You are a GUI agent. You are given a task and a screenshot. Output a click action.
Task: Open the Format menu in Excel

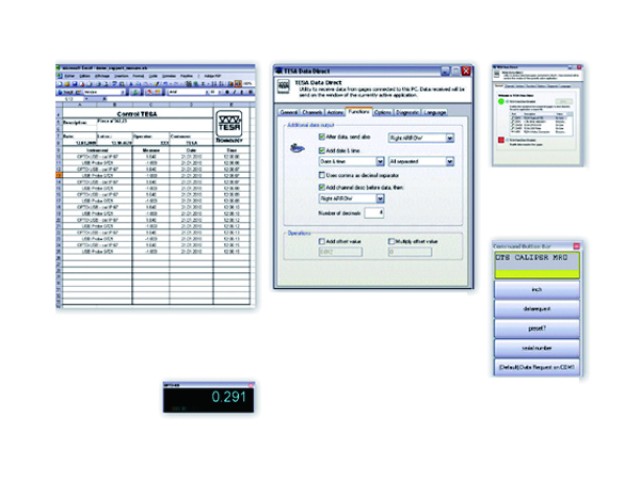point(138,76)
